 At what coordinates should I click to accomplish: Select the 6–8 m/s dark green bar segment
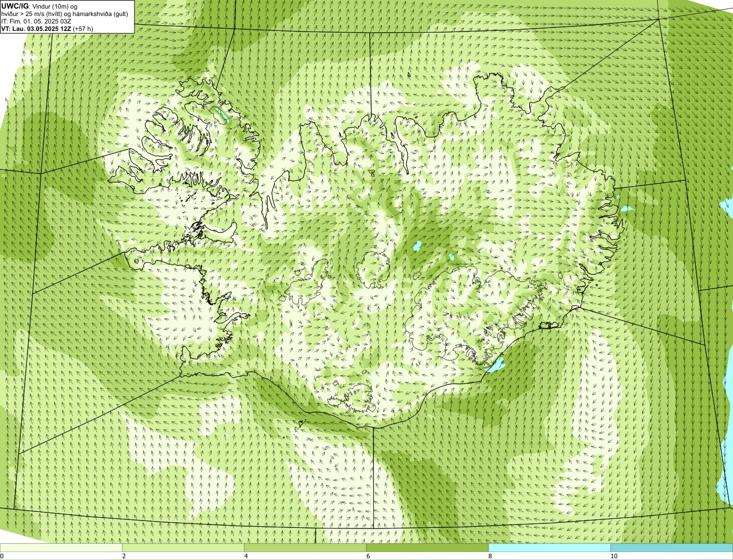pyautogui.click(x=427, y=548)
